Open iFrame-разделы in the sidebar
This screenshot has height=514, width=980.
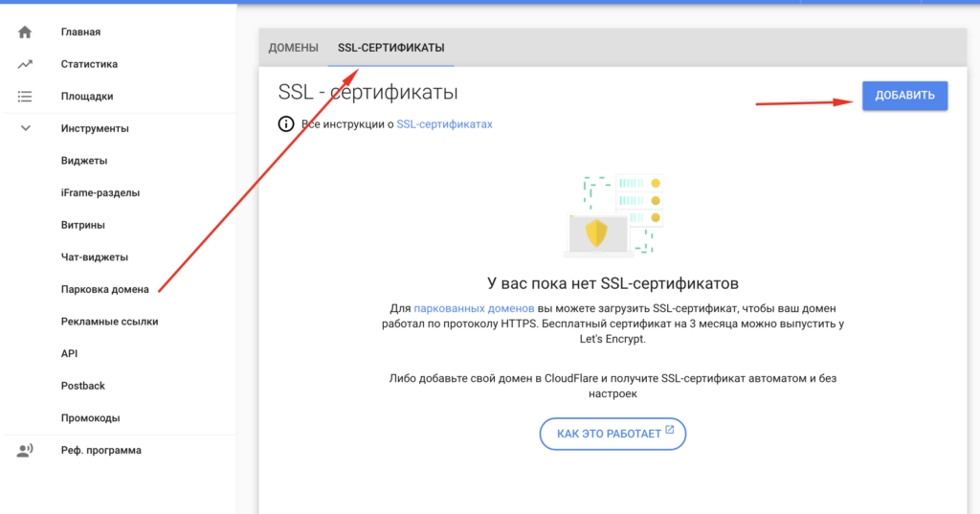pos(100,192)
